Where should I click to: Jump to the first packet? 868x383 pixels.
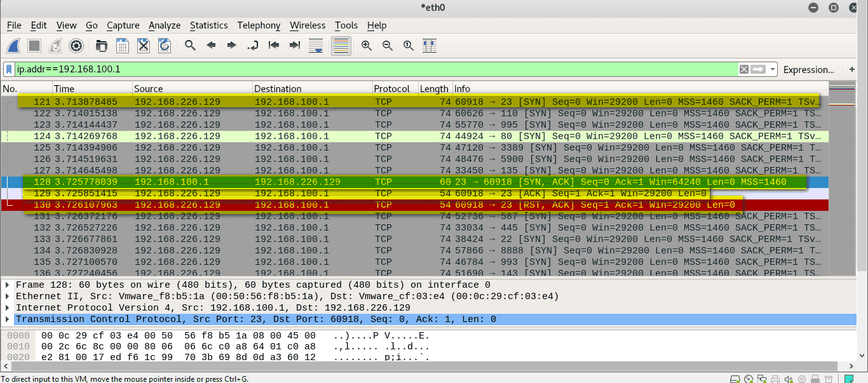tap(273, 45)
